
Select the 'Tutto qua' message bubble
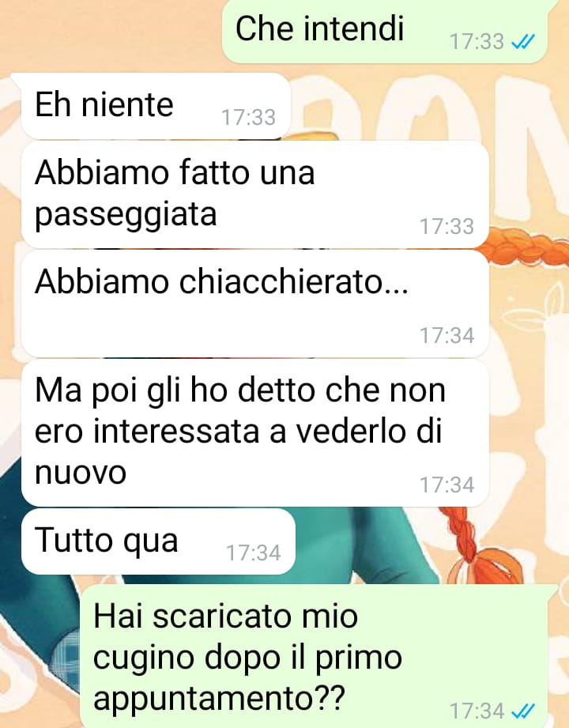tap(158, 541)
